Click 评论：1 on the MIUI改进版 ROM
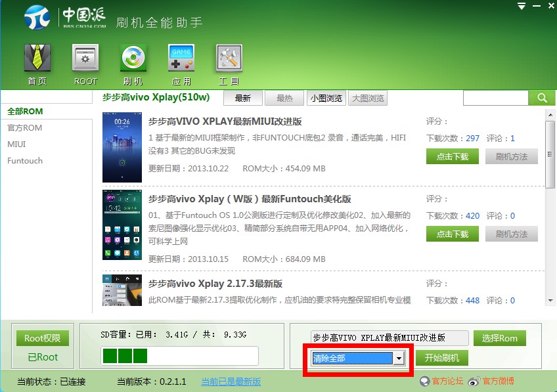557x392 pixels. click(501, 139)
